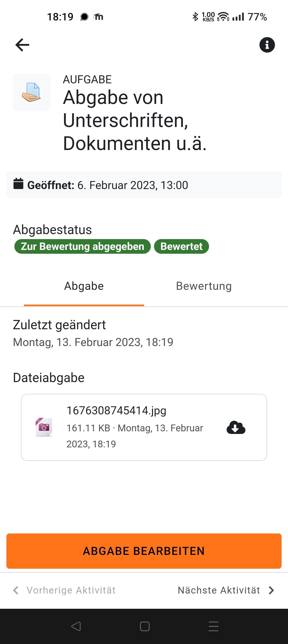Tap the left chevron beside Vorherige Aktivität

tap(16, 590)
